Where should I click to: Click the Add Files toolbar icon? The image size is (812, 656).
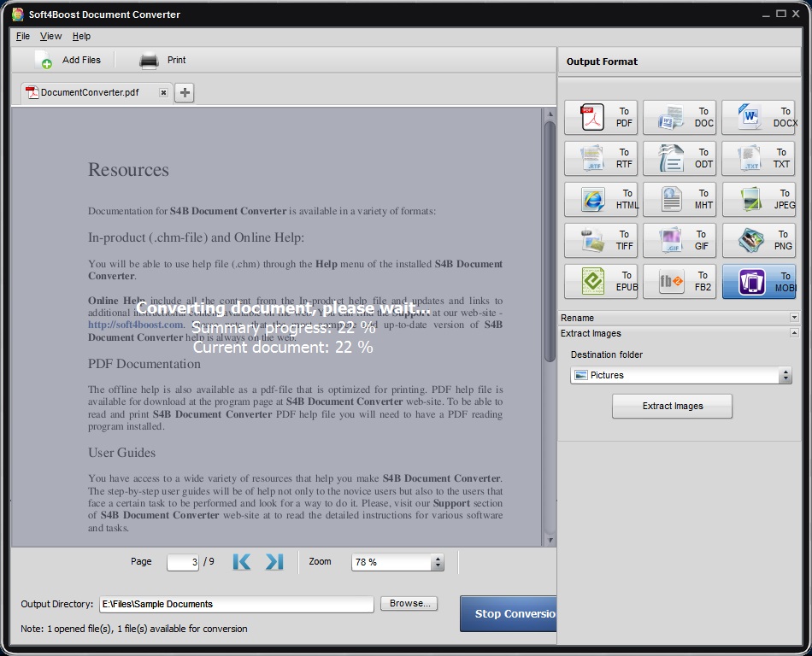(44, 60)
